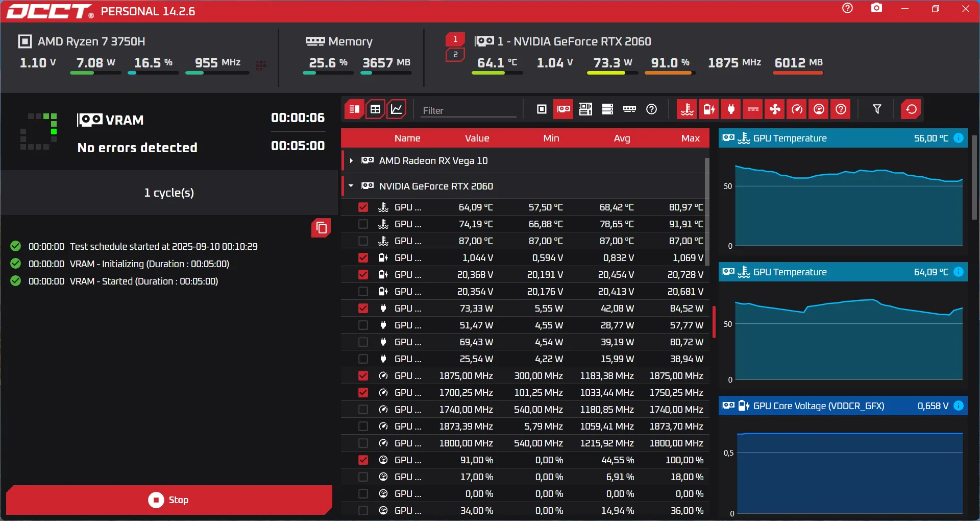Image resolution: width=980 pixels, height=521 pixels.
Task: Take a screenshot with the camera icon
Action: tap(876, 8)
